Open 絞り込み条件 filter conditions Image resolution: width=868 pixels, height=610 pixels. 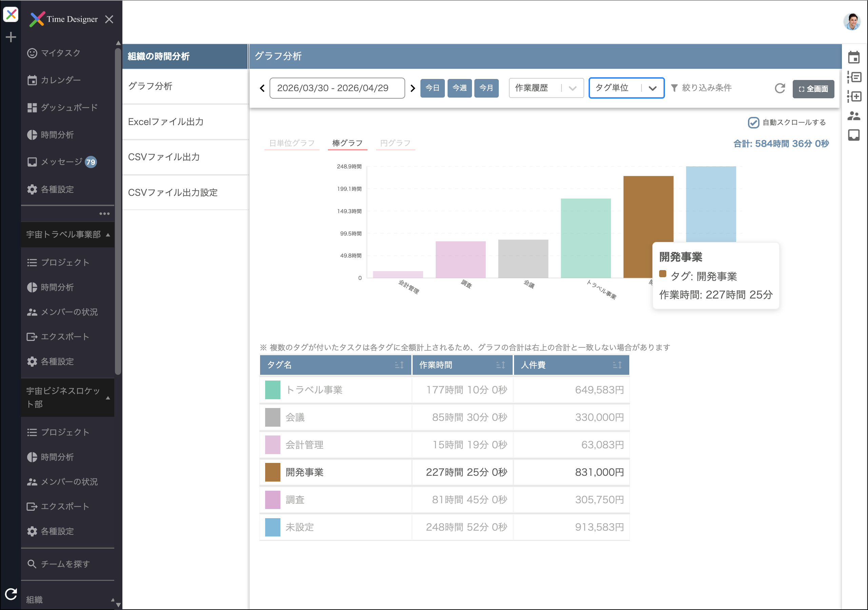(x=701, y=88)
